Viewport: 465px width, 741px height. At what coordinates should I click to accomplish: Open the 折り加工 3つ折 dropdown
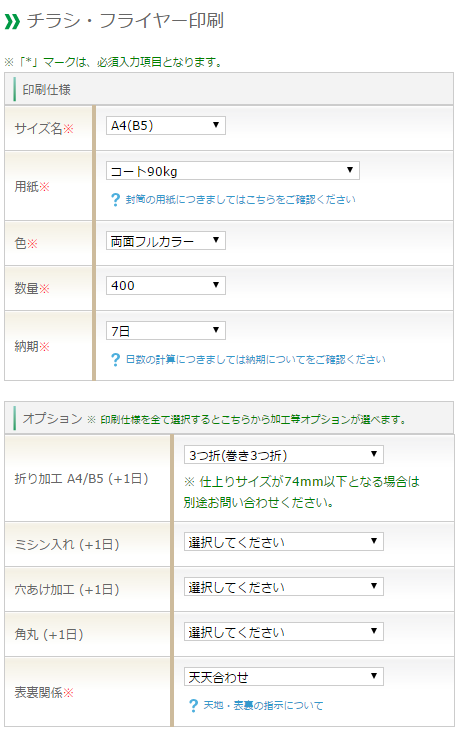284,455
